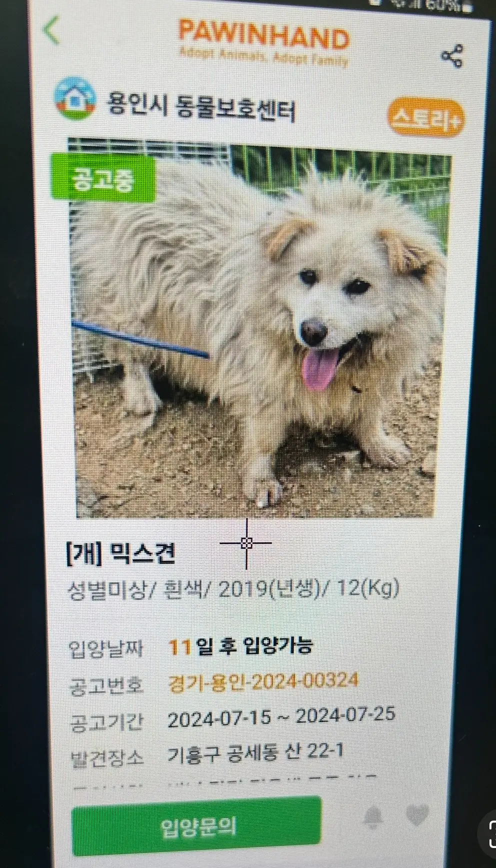This screenshot has width=496, height=868.
Task: Tap the 스토리+ button
Action: pos(426,118)
